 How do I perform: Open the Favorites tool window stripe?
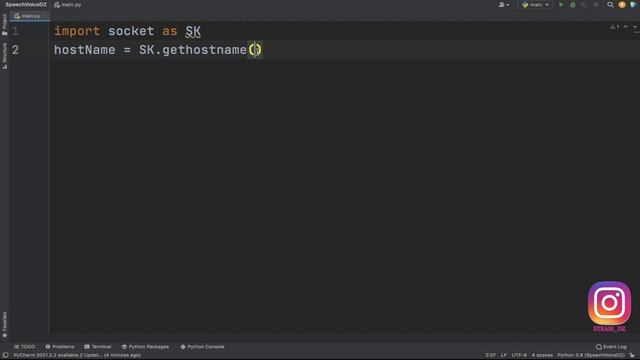[x=4, y=324]
